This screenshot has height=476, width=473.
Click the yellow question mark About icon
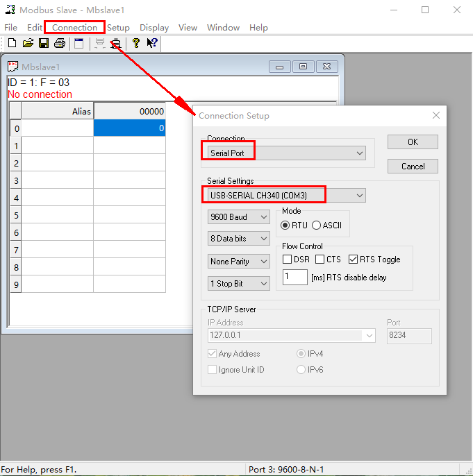click(x=136, y=43)
